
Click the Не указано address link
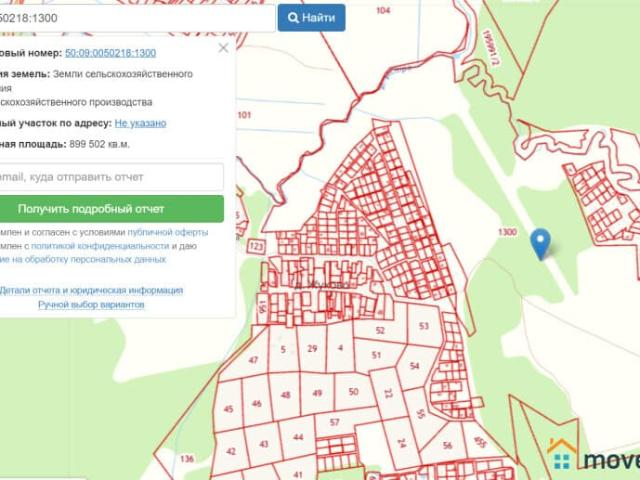[140, 123]
